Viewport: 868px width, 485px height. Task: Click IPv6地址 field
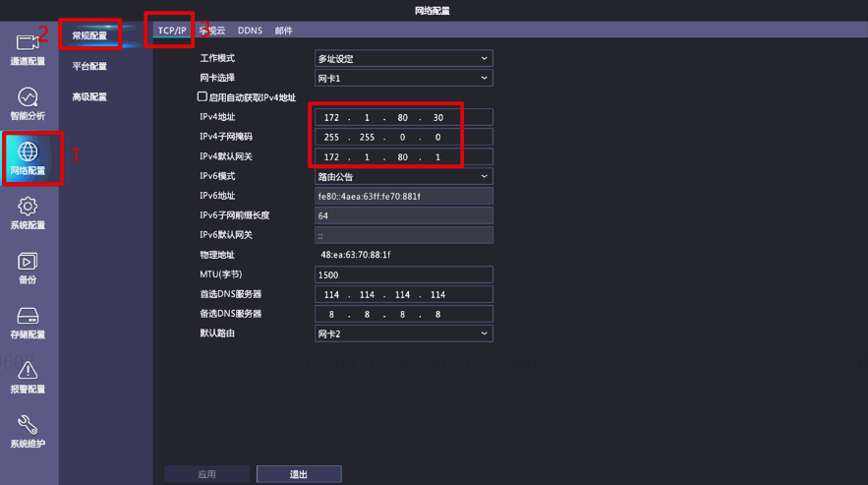click(404, 196)
